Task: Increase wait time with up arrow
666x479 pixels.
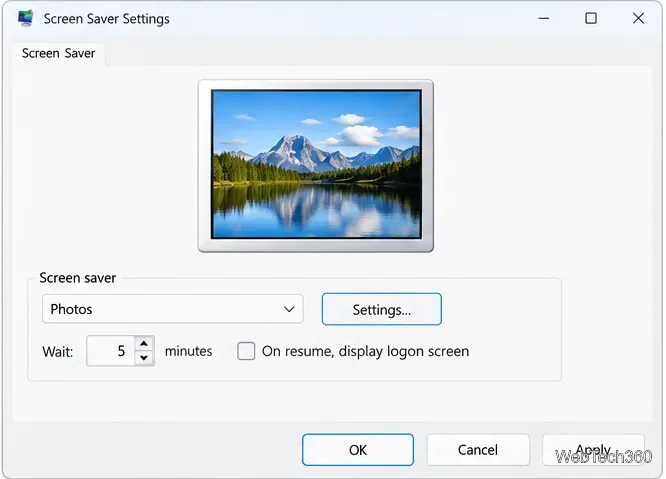Action: click(144, 344)
